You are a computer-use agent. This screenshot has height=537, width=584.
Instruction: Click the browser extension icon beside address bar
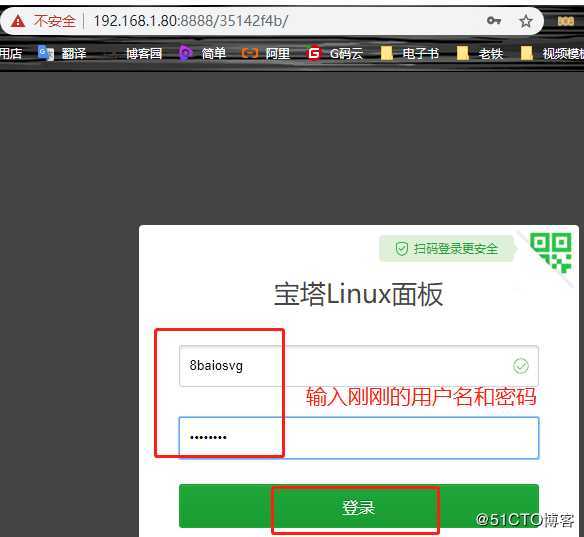[566, 21]
